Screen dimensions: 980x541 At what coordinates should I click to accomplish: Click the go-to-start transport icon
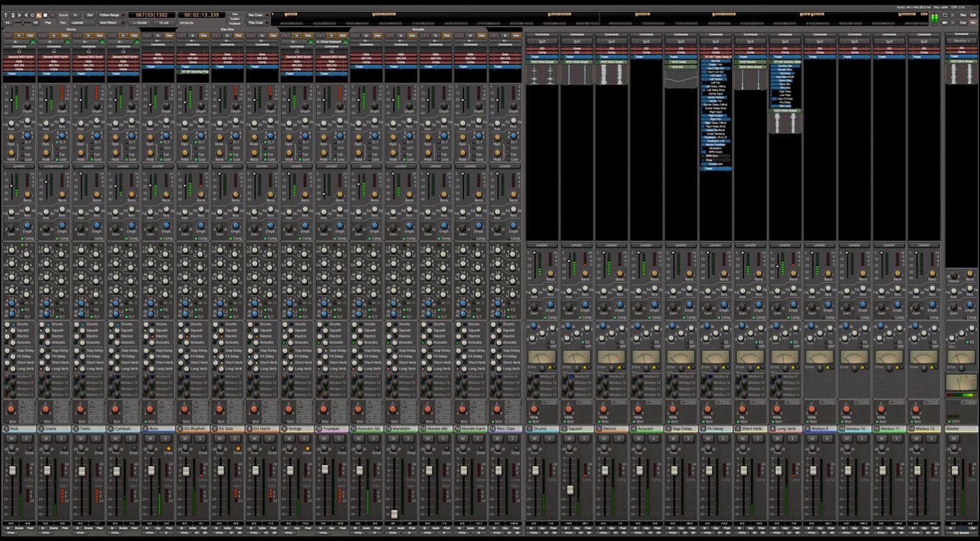click(19, 15)
